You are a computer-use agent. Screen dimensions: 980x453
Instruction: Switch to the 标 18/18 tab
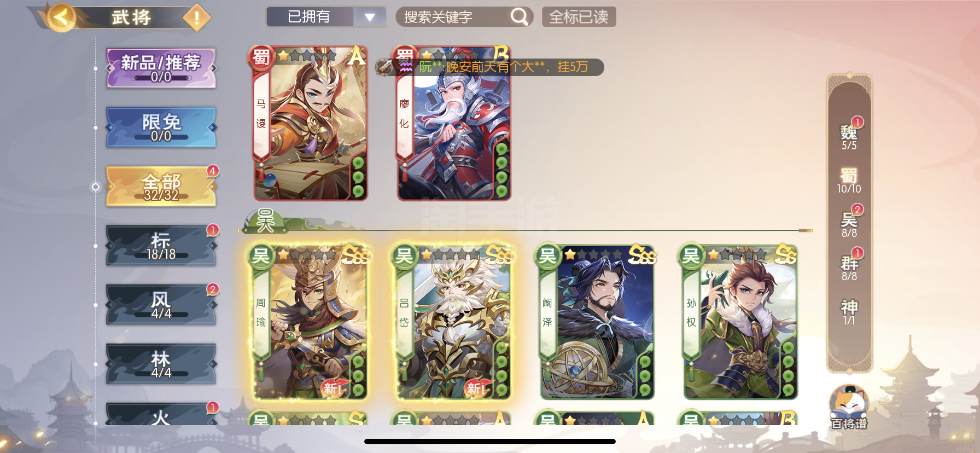[x=161, y=246]
